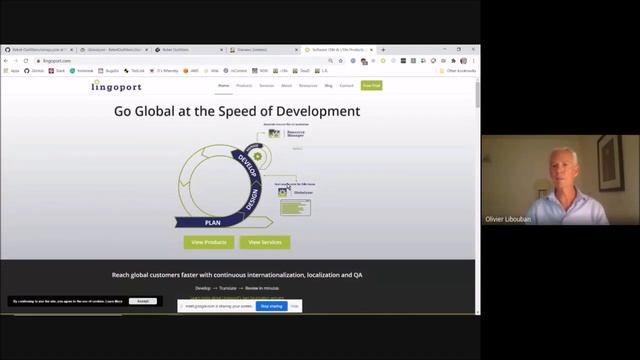Image resolution: width=640 pixels, height=360 pixels.
Task: Click the lingoport logo
Action: tap(116, 86)
